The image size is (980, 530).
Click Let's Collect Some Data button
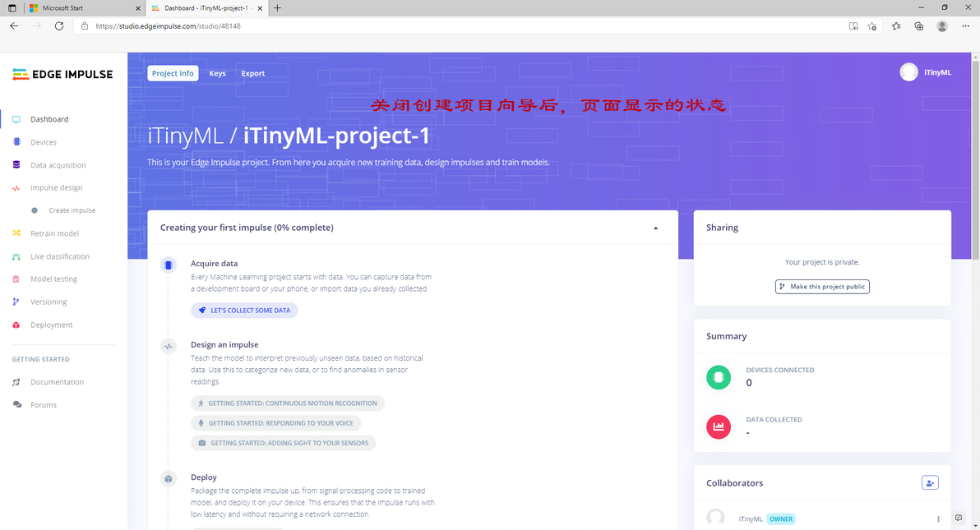244,310
